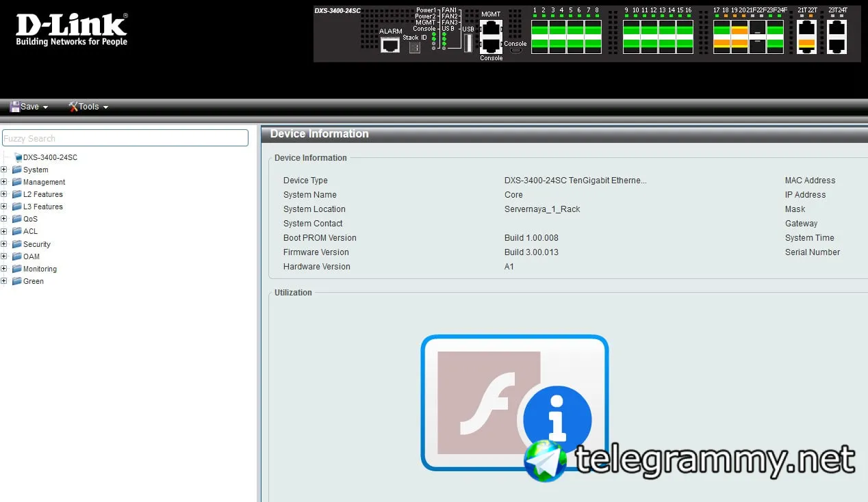Click the Security folder icon
868x502 pixels.
[x=17, y=244]
